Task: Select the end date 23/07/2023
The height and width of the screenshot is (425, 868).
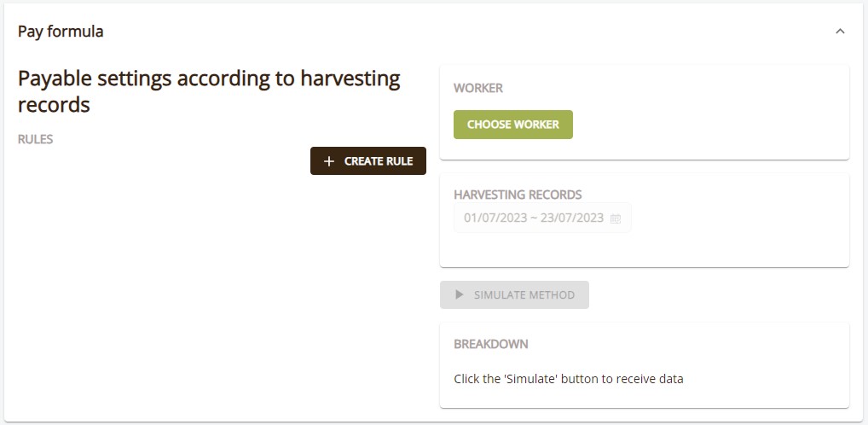Action: point(572,218)
